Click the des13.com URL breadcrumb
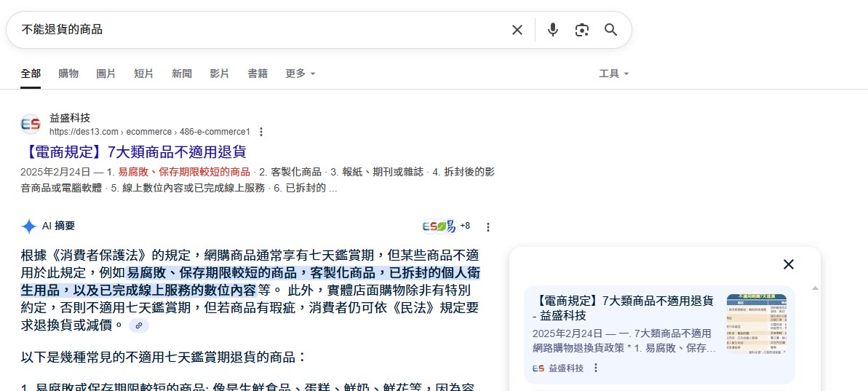Viewport: 868px width, 391px height. (149, 132)
